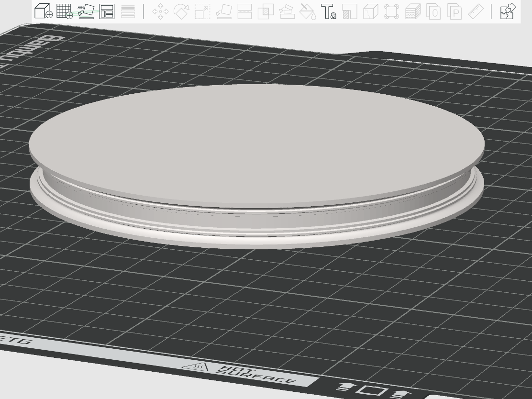Open variable layer height lines icon

tap(128, 11)
